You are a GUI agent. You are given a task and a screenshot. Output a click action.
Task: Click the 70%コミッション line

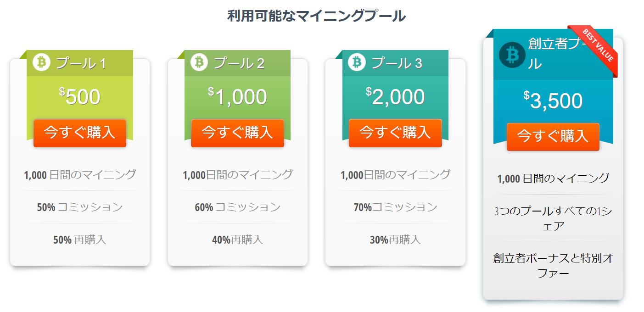[x=395, y=207]
